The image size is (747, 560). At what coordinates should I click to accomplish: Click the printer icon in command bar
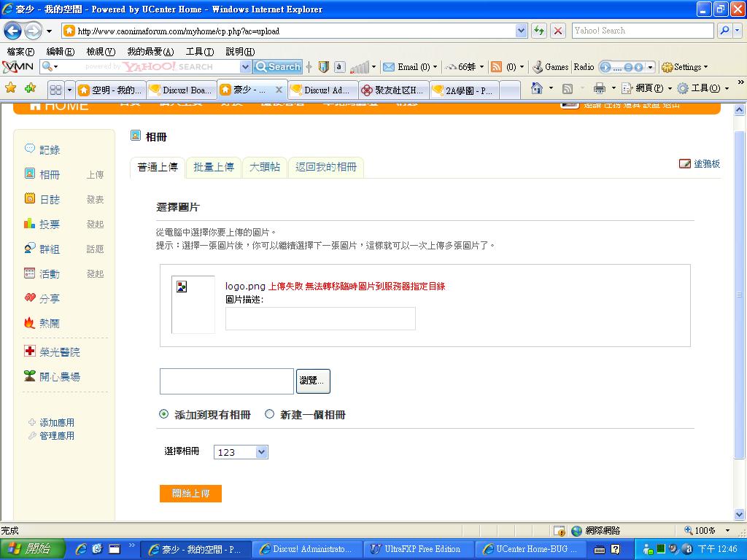(x=600, y=88)
